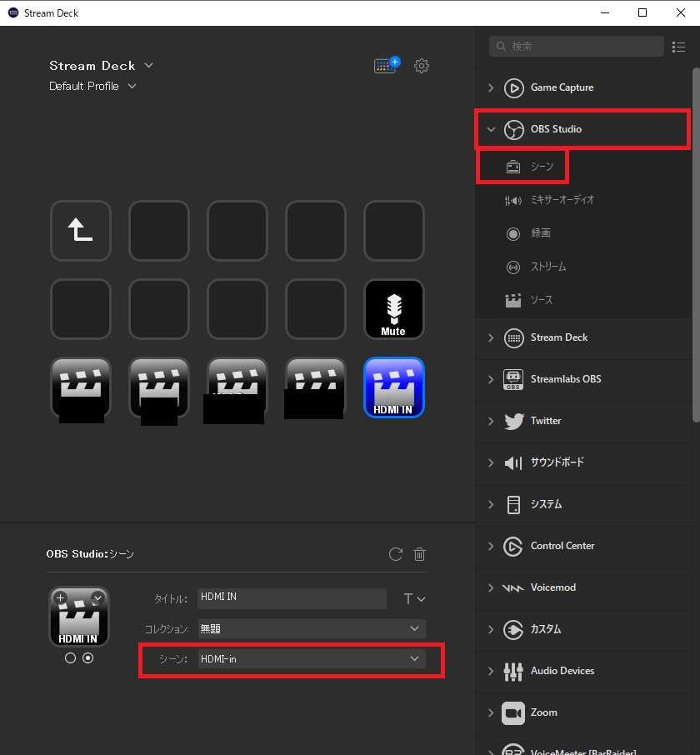Expand the システム category
Image resolution: width=700 pixels, height=755 pixels.
[491, 505]
